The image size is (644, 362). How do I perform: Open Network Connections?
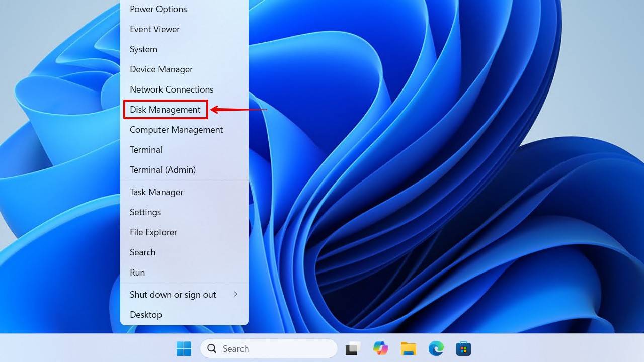coord(172,89)
